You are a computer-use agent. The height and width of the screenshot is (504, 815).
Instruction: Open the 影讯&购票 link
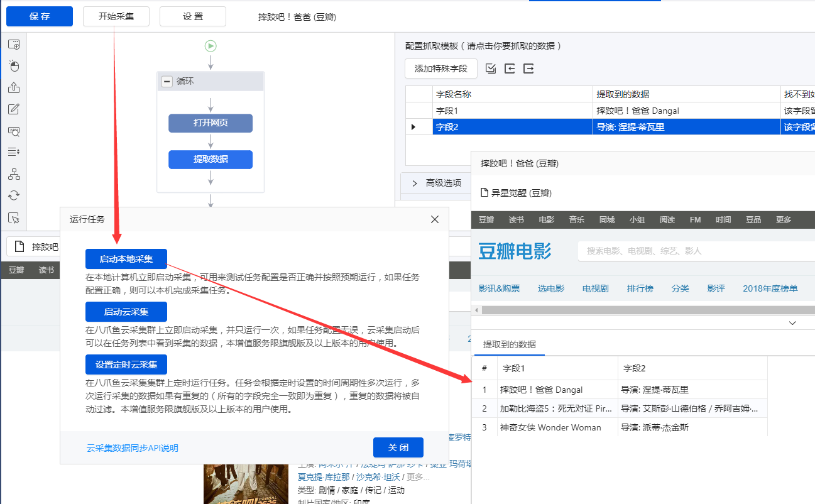click(500, 288)
